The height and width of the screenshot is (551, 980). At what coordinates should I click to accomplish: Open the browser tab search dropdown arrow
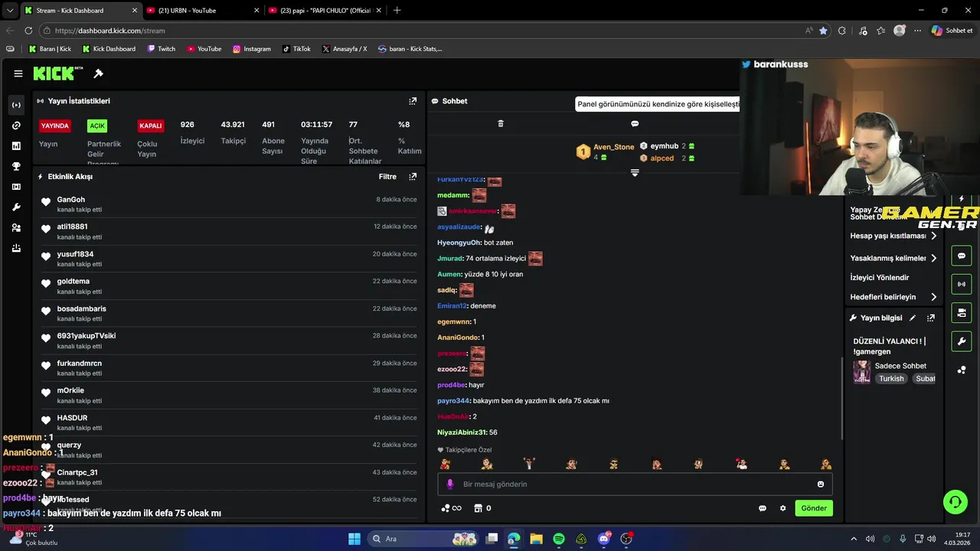[9, 11]
